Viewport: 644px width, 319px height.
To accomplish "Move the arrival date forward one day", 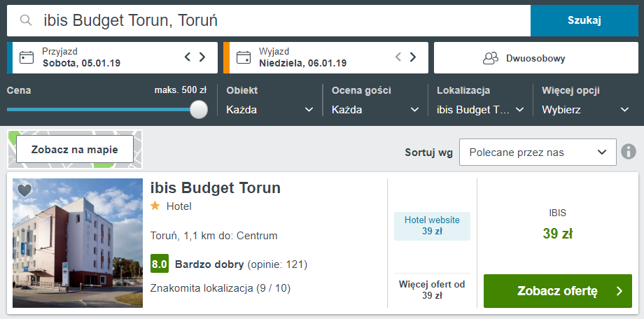I will (202, 57).
